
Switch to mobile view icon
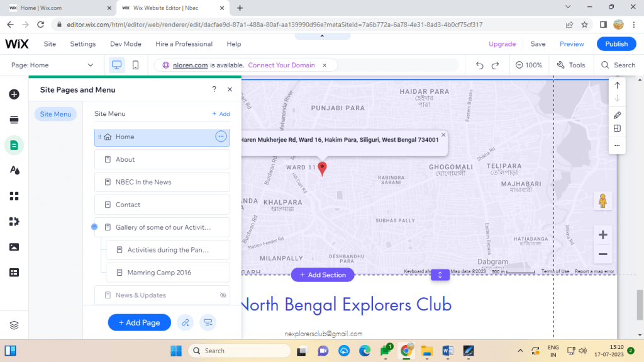[x=135, y=65]
